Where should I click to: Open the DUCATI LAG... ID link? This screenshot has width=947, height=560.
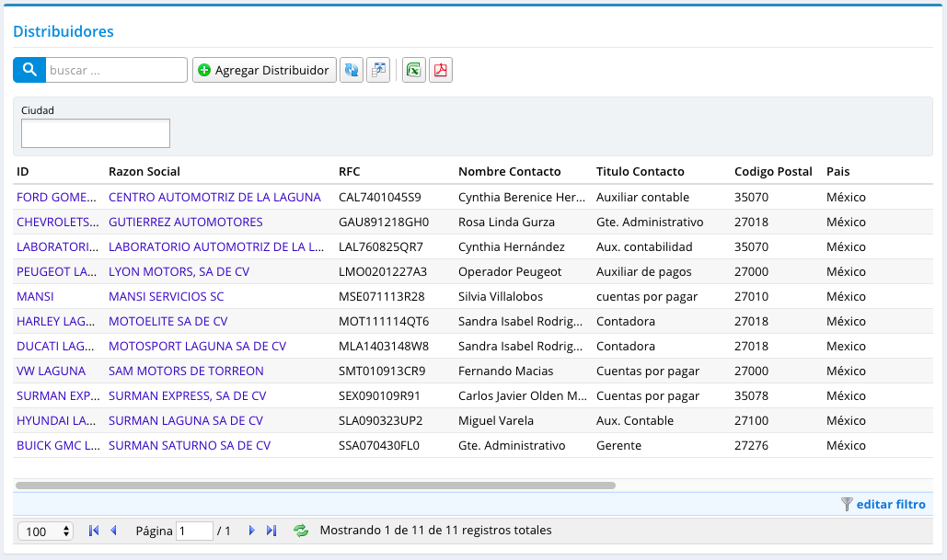point(55,346)
